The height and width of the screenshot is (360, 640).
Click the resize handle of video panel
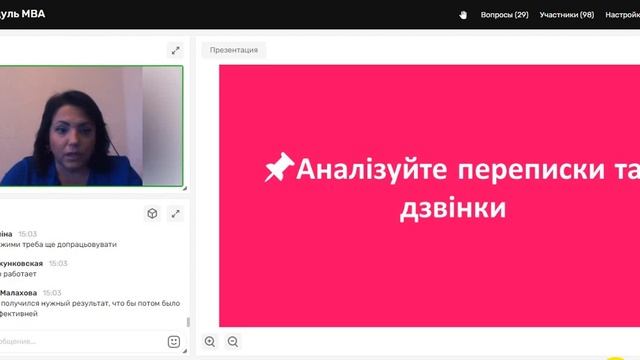184,188
